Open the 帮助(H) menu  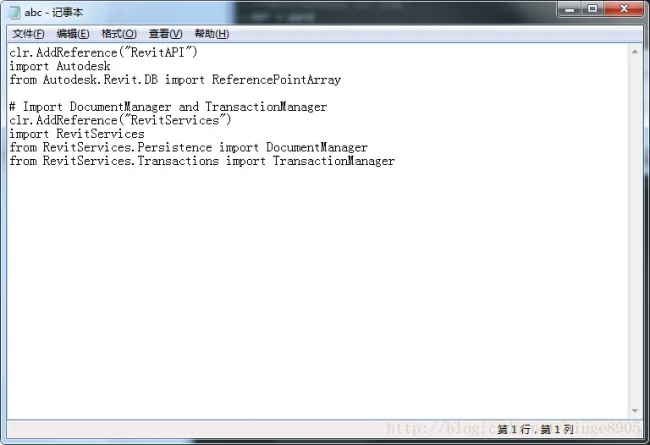tap(212, 34)
